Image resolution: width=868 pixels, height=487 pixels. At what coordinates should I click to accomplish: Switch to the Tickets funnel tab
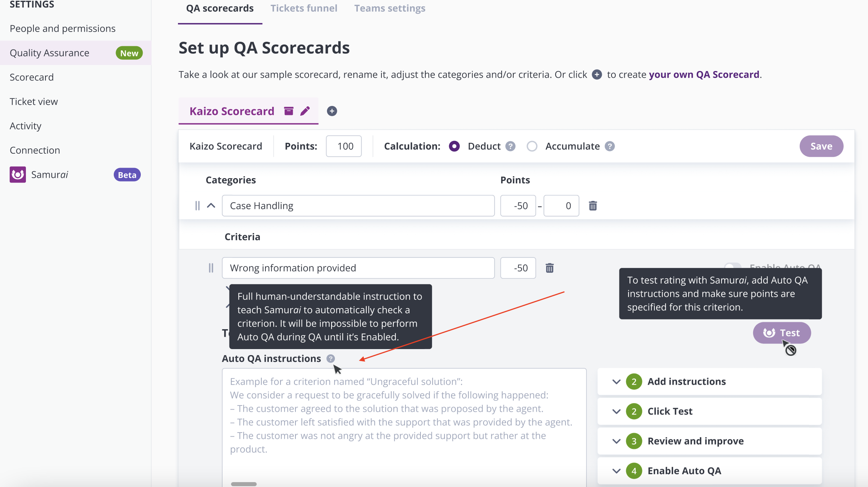(304, 8)
